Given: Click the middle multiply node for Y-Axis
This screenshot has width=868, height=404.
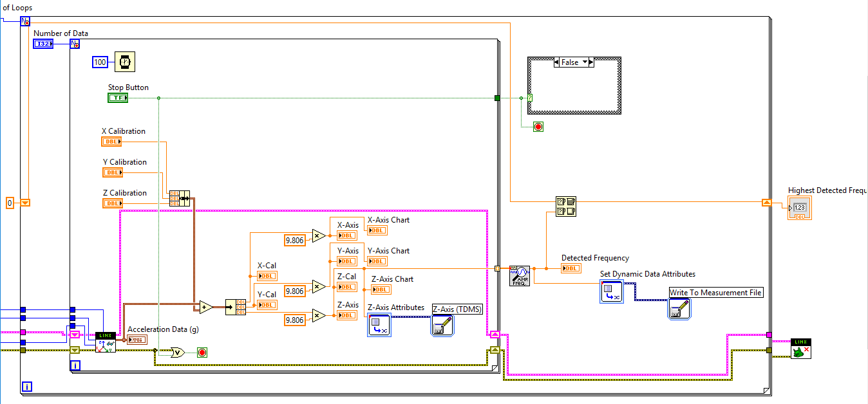Looking at the screenshot, I should 319,287.
